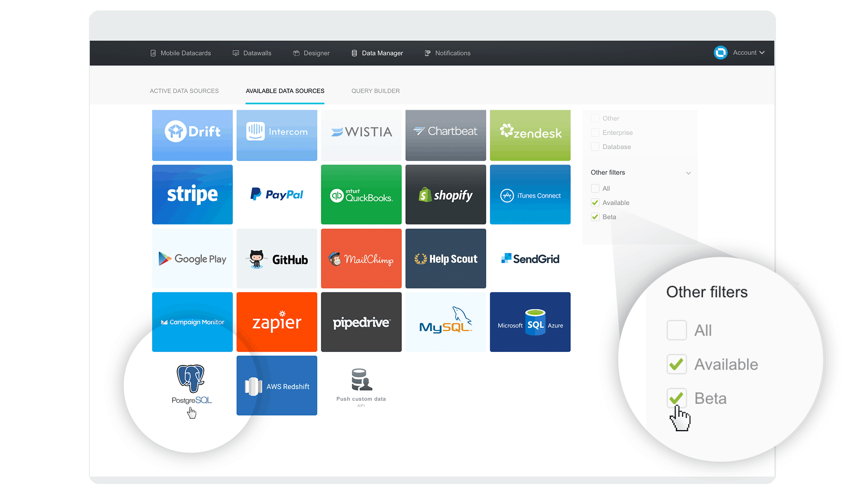Select the Intercom data source tile
The image size is (865, 504).
pyautogui.click(x=277, y=135)
